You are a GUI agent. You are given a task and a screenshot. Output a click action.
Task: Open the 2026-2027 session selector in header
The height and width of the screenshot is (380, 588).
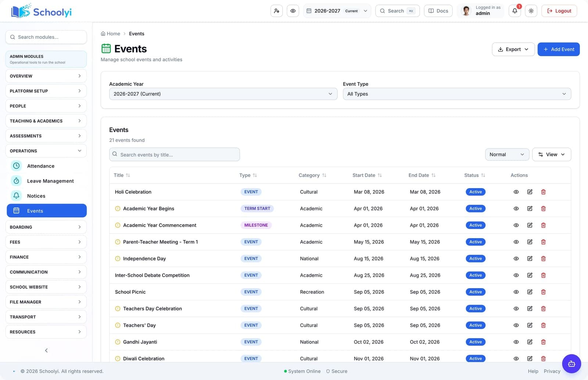[x=337, y=11]
